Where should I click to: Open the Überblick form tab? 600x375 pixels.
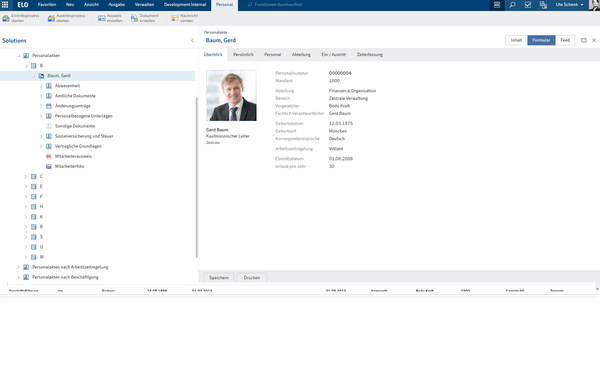[x=213, y=55]
